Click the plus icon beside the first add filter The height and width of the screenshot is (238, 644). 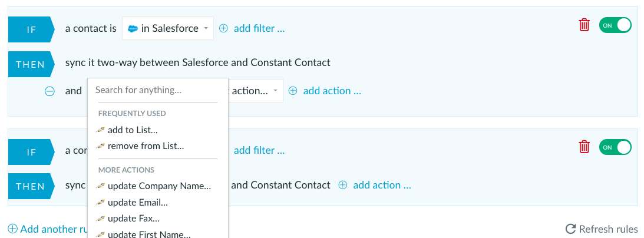223,28
